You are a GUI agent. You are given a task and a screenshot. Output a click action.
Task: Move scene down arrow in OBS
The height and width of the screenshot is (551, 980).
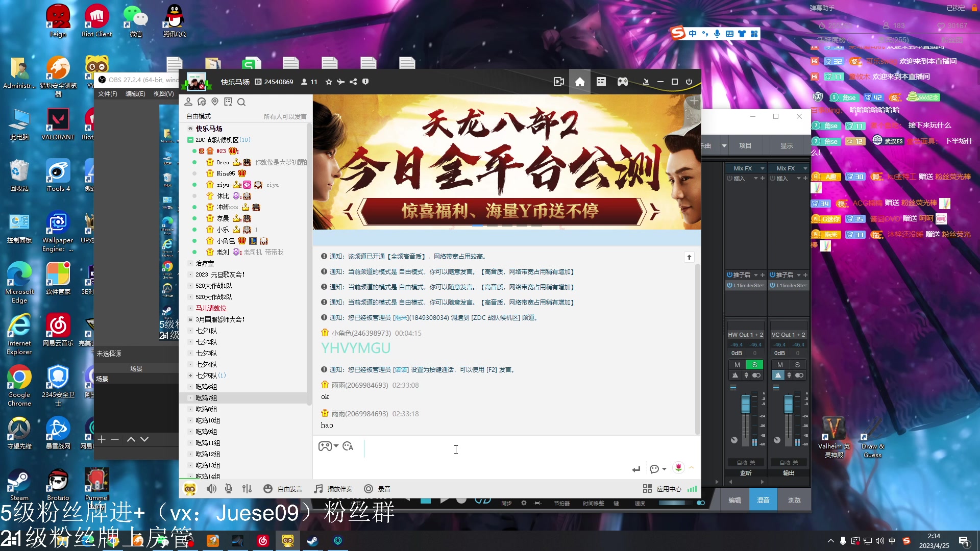(x=144, y=439)
